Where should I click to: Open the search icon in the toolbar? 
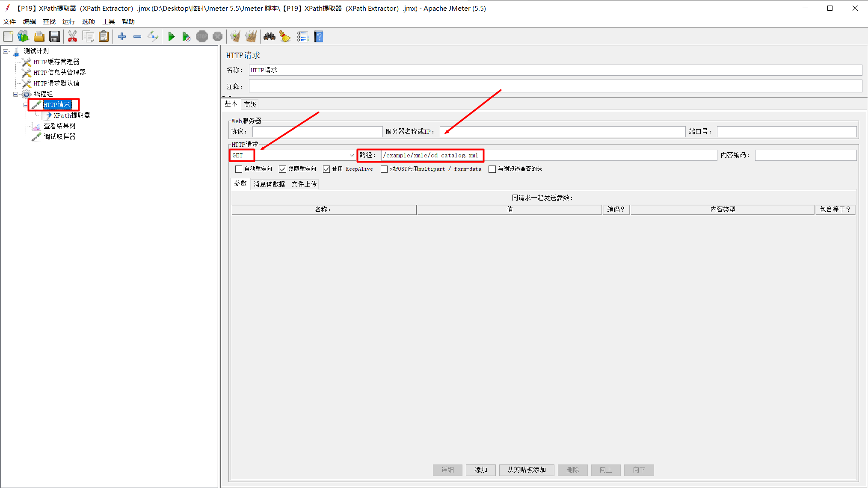[x=269, y=36]
